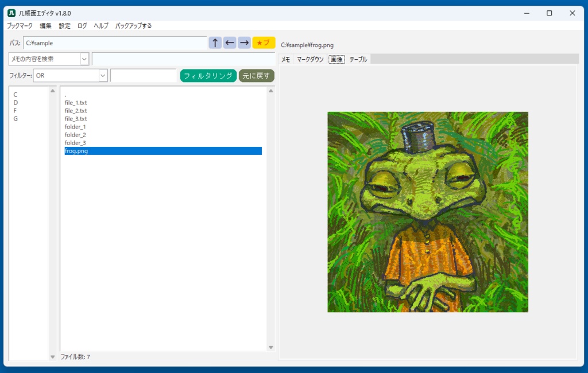Open the バックアップする menu
Viewport: 588px width, 373px height.
tap(133, 26)
